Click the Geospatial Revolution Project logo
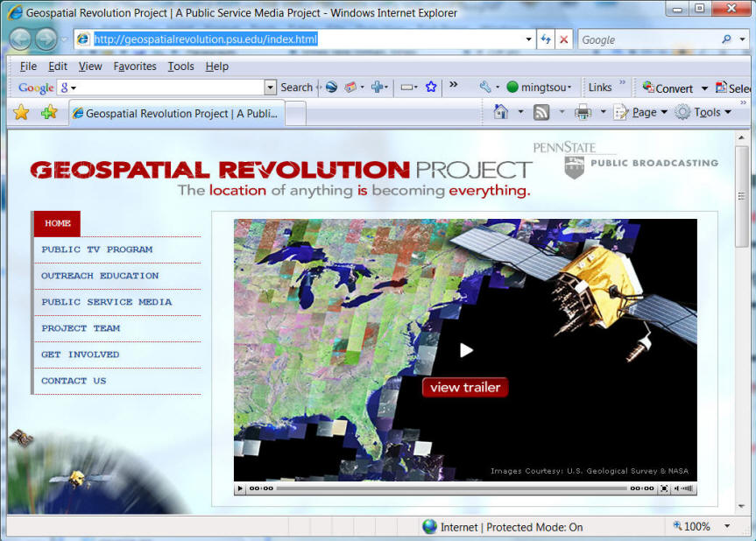Viewport: 756px width, 541px height. pos(281,170)
